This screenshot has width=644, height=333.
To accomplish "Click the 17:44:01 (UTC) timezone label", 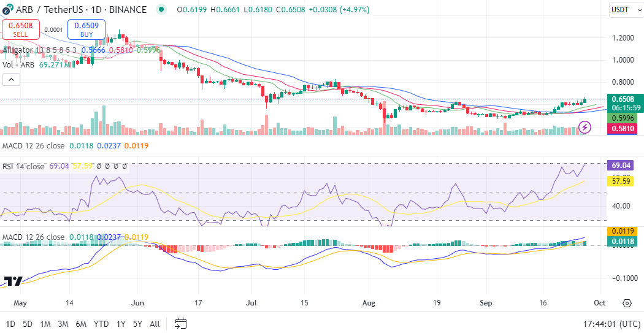I will pos(611,324).
